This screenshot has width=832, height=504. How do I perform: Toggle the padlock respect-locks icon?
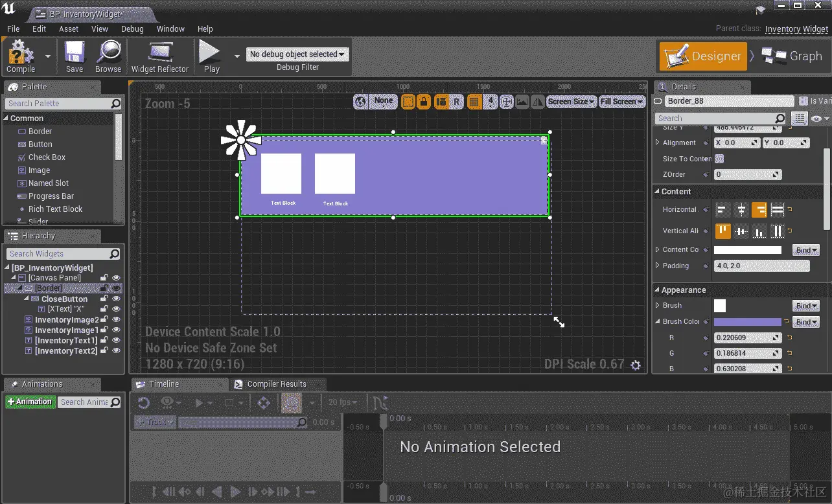(x=424, y=102)
